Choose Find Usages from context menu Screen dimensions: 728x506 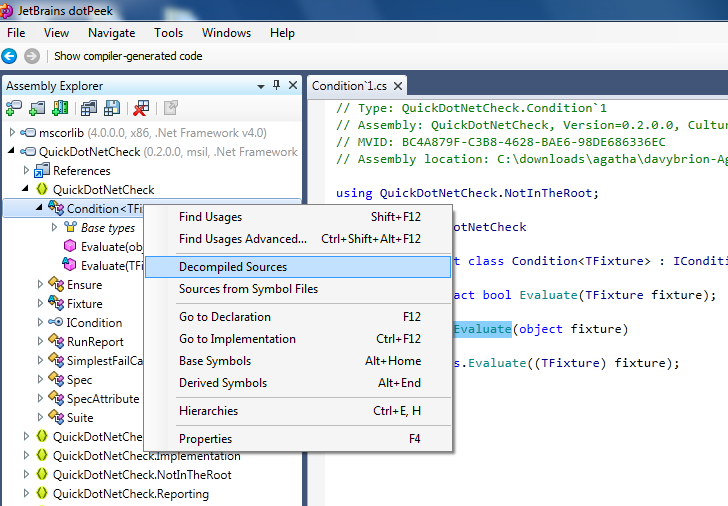[x=299, y=217]
